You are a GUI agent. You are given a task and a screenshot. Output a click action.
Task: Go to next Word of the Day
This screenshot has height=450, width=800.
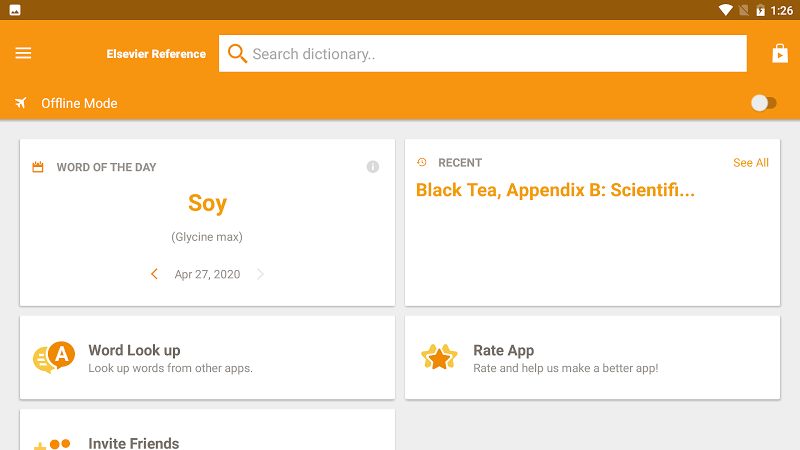(x=260, y=274)
